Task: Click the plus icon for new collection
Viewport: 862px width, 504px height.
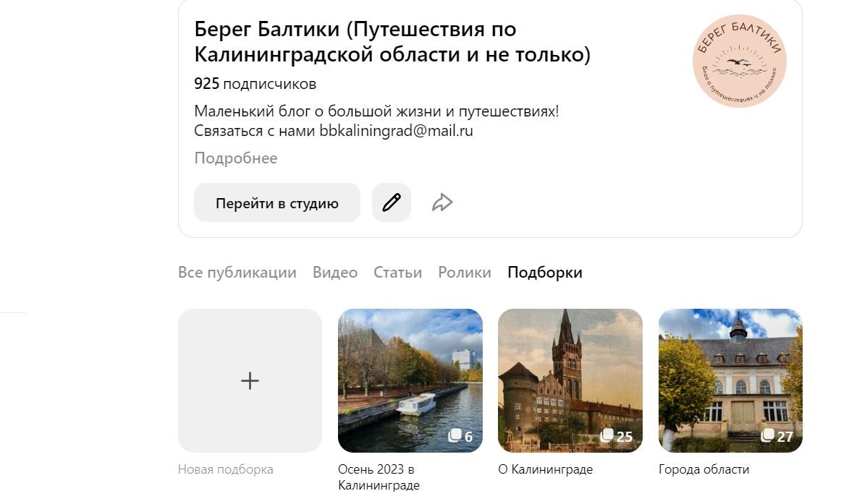Action: [x=250, y=380]
